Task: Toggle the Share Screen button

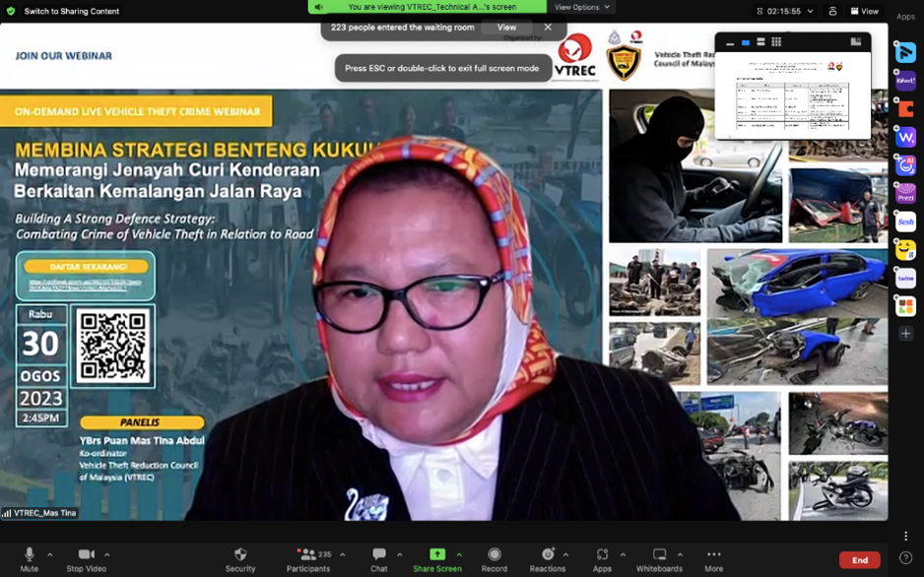Action: click(x=437, y=559)
